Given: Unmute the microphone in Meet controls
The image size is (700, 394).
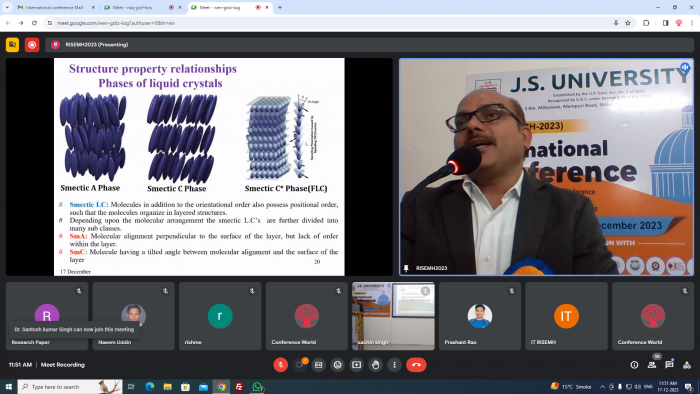Looking at the screenshot, I should 280,365.
